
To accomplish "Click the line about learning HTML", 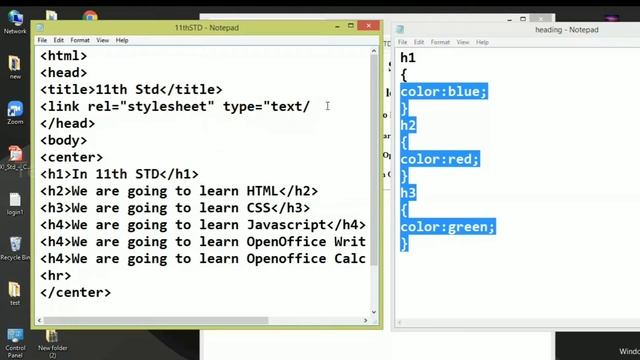I will [x=179, y=191].
